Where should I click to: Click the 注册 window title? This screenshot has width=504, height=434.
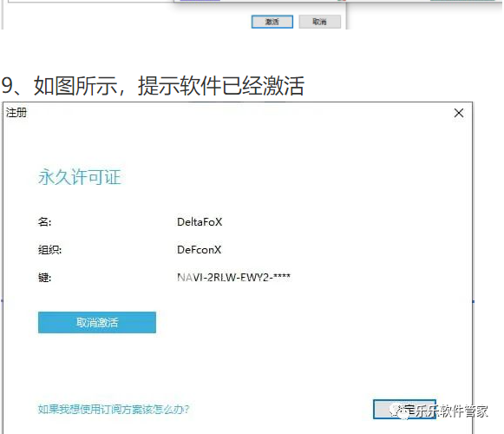pyautogui.click(x=16, y=113)
